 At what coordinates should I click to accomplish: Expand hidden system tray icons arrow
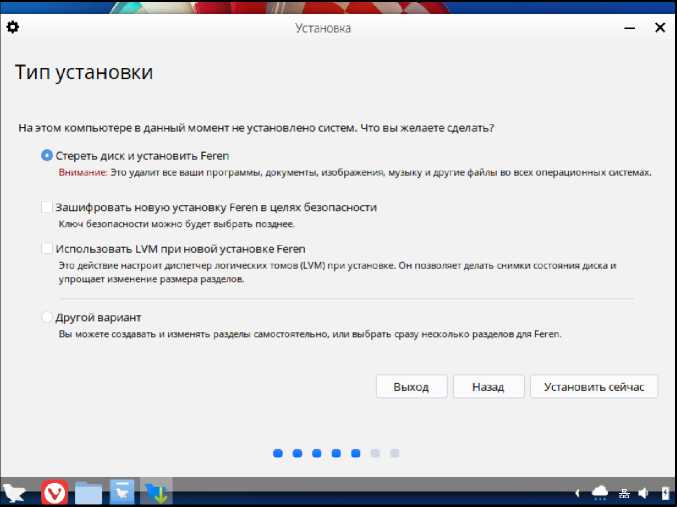pos(577,493)
